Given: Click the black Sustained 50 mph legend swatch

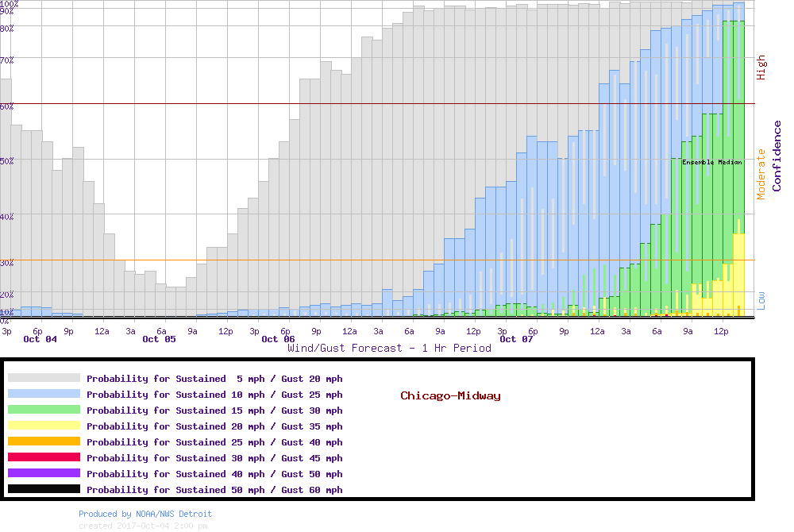Looking at the screenshot, I should pyautogui.click(x=44, y=489).
